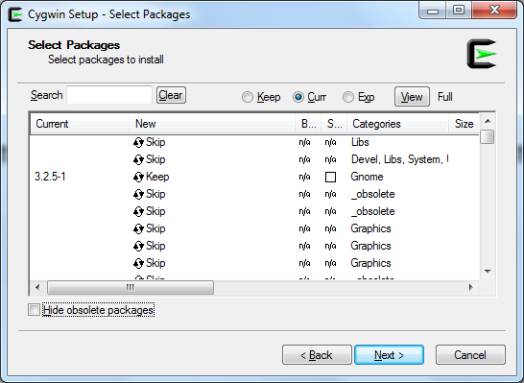
Task: Click the horizontal scrollbar right arrow
Action: point(471,287)
